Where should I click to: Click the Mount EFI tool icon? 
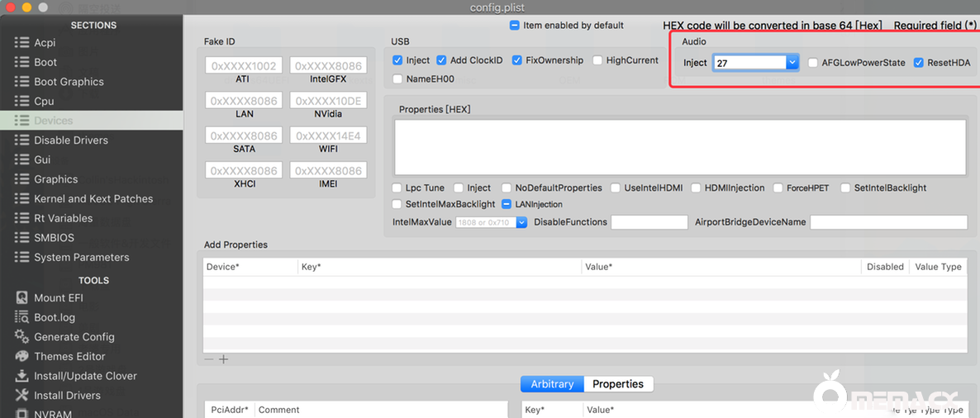22,297
